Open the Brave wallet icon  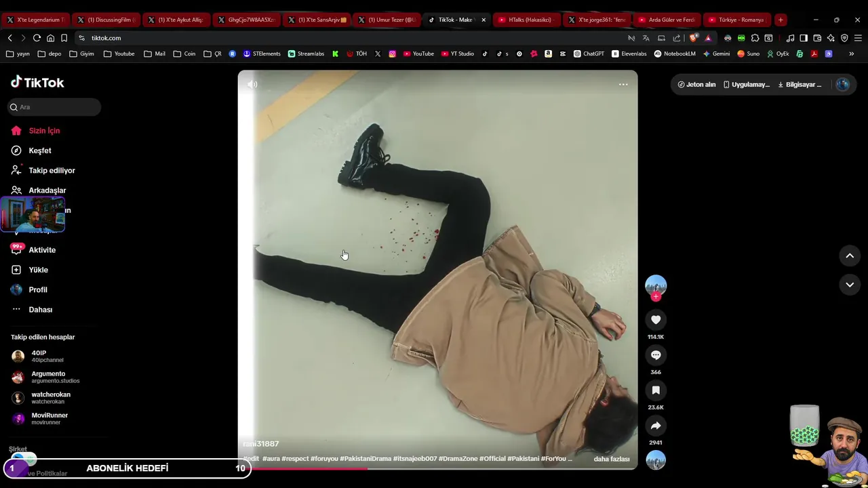pos(817,38)
